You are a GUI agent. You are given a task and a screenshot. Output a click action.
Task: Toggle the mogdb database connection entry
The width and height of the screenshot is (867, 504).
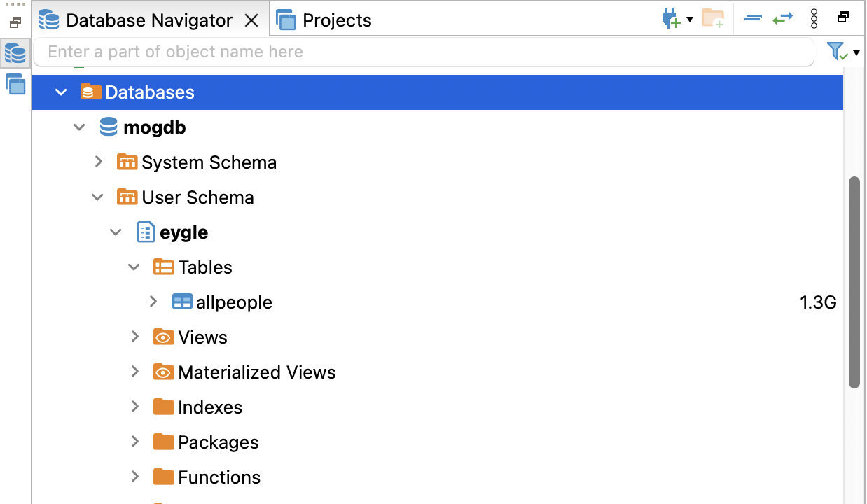pos(79,127)
